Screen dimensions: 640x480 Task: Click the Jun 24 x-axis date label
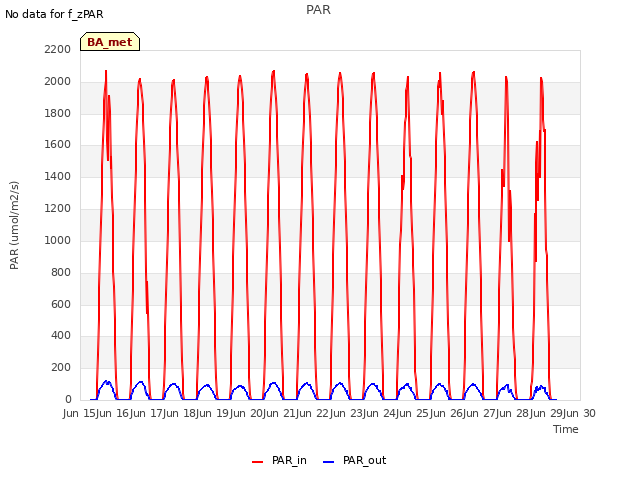(380, 413)
